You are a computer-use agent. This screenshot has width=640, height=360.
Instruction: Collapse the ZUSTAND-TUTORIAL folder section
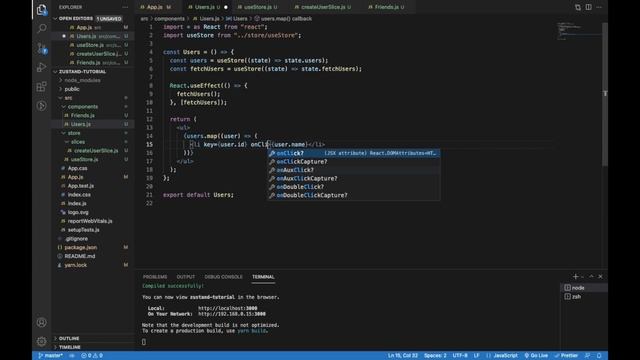pos(82,72)
